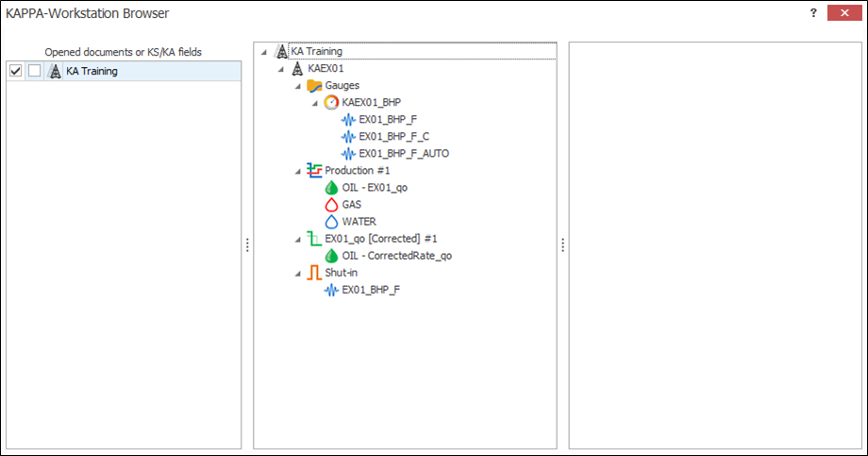This screenshot has height=456, width=868.
Task: Select KA Training in opened documents list
Action: pos(92,71)
